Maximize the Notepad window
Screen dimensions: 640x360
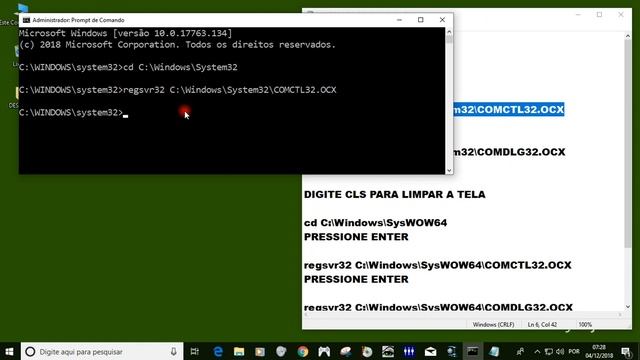[x=599, y=15]
